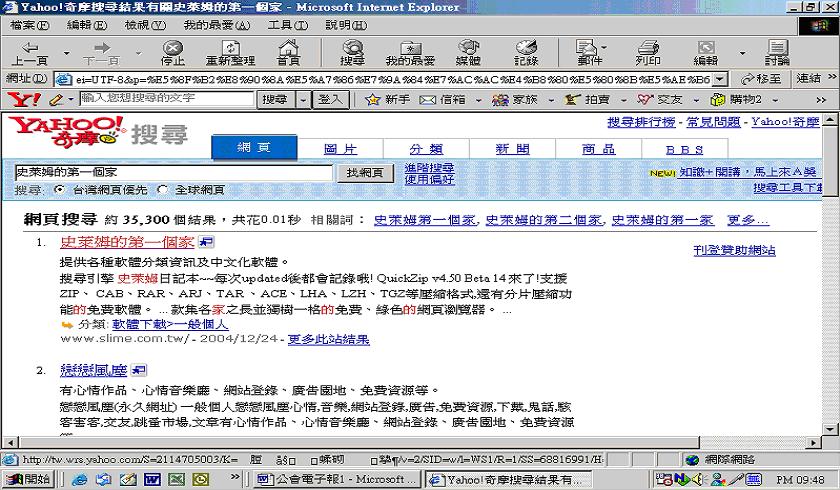Screen dimensions: 840x490
Task: Open the 記錄 (History) toolbar icon
Action: [526, 52]
